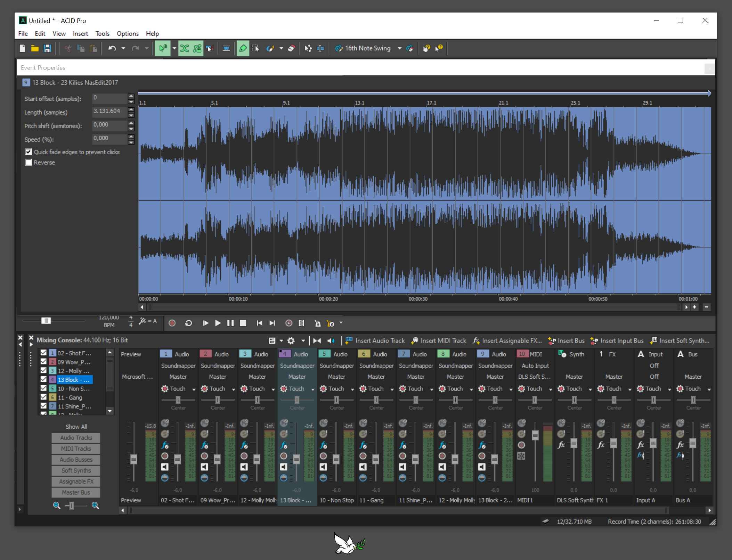Viewport: 732px width, 560px height.
Task: Click Insert MIDI Track in Mixing Console
Action: [439, 341]
